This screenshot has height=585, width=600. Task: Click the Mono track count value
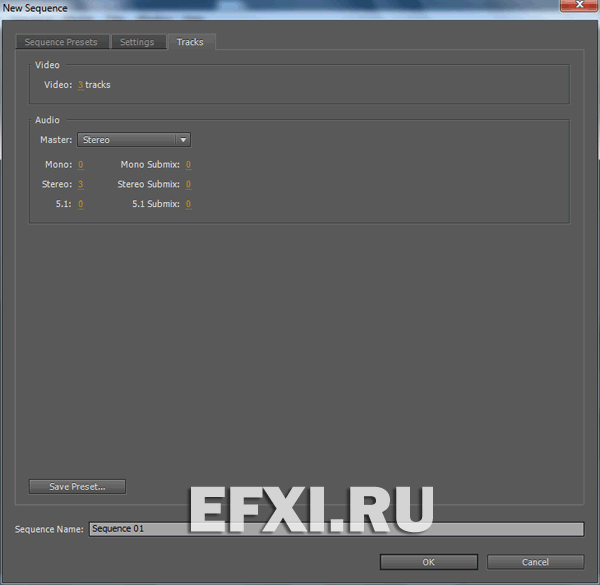coord(80,164)
